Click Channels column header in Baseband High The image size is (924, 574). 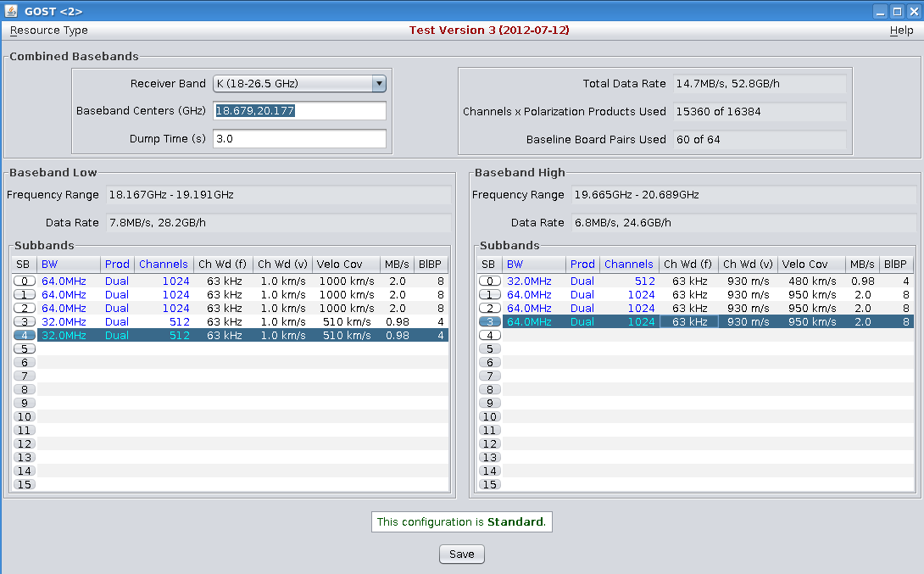point(629,264)
